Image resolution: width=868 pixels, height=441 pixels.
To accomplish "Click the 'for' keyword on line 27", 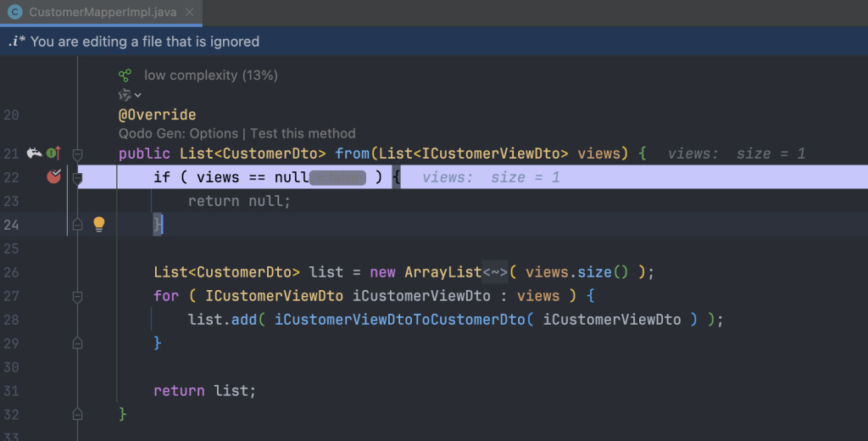I will 167,296.
